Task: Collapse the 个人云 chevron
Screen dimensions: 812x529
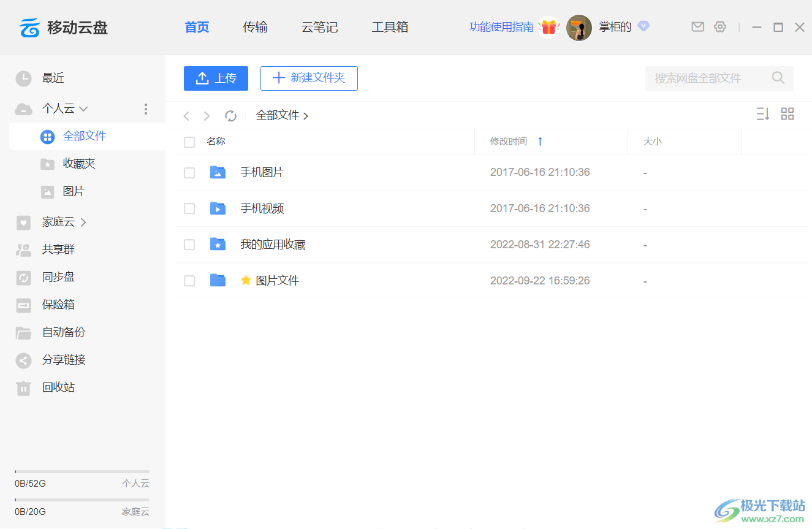Action: (x=83, y=109)
